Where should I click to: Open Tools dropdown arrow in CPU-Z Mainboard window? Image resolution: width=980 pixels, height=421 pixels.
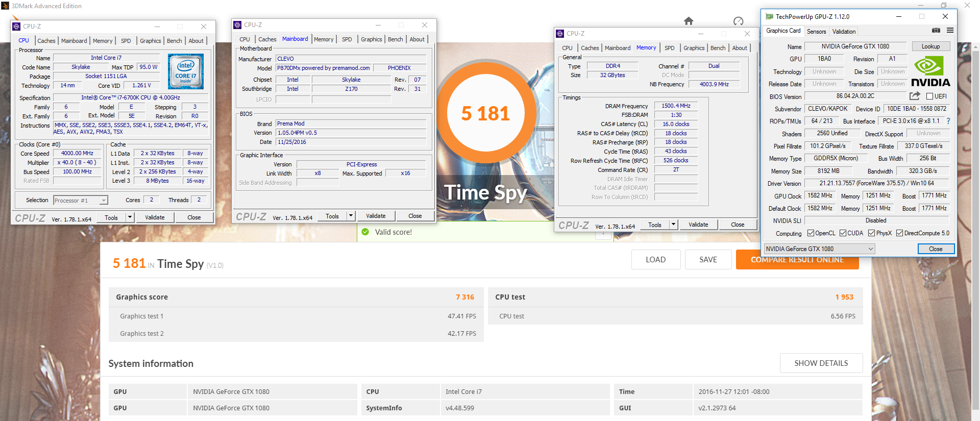[351, 216]
